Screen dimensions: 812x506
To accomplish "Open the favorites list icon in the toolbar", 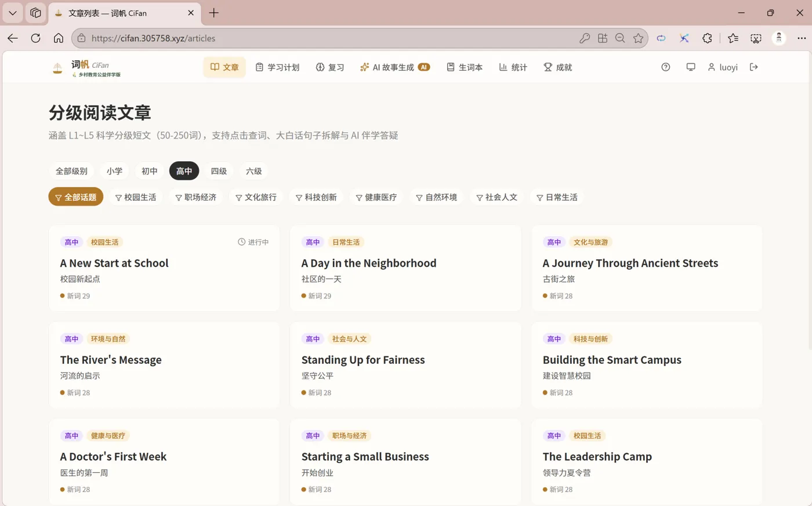I will coord(733,38).
